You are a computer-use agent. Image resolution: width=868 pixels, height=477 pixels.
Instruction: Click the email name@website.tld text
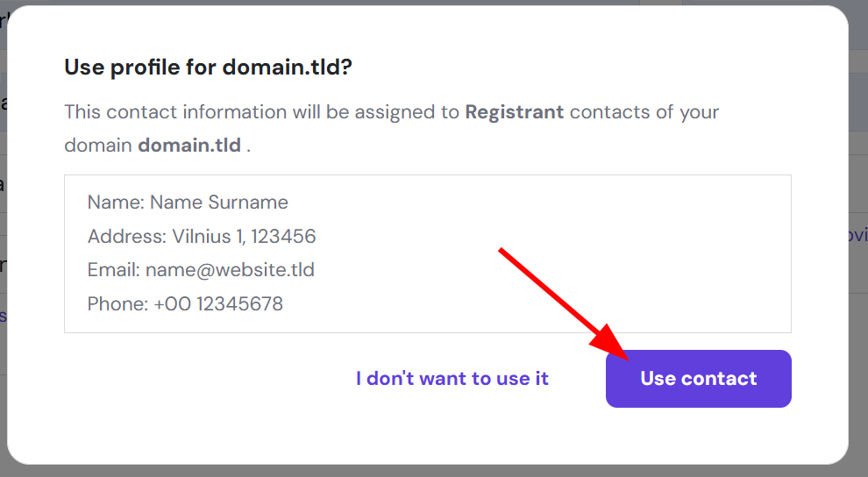(230, 270)
